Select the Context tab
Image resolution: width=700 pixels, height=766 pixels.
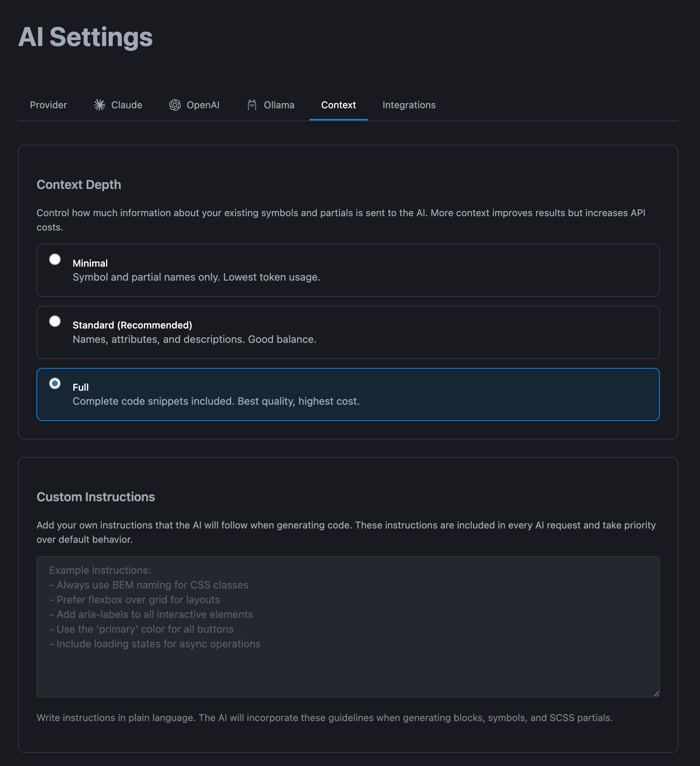338,105
